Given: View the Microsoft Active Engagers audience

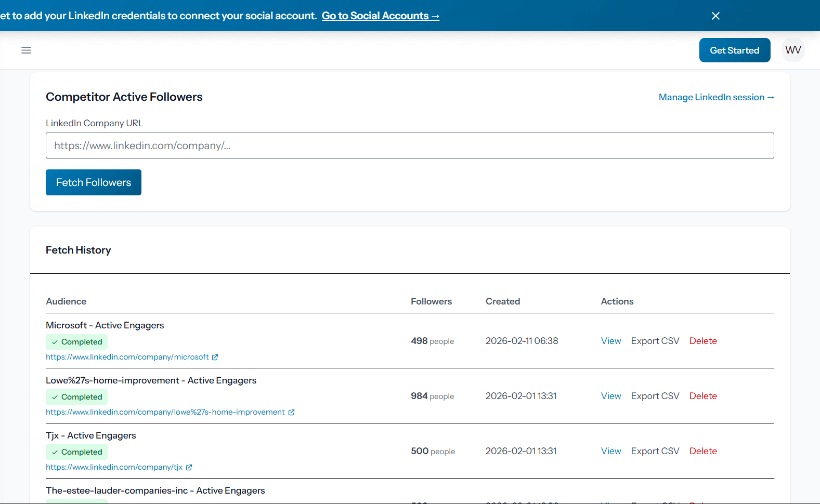Looking at the screenshot, I should coord(610,341).
